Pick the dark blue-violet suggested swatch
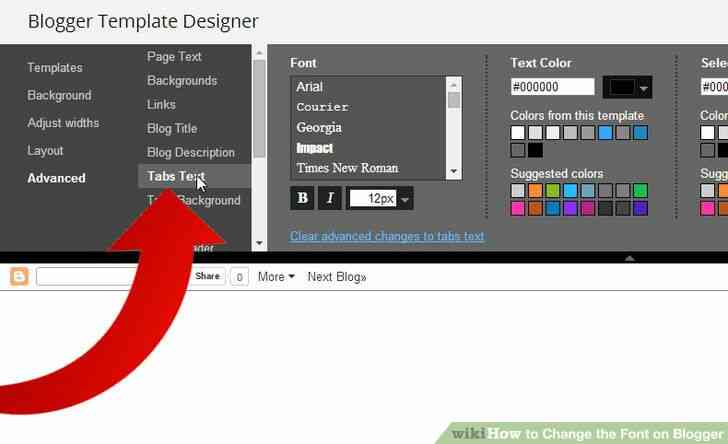The height and width of the screenshot is (444, 728). click(640, 208)
